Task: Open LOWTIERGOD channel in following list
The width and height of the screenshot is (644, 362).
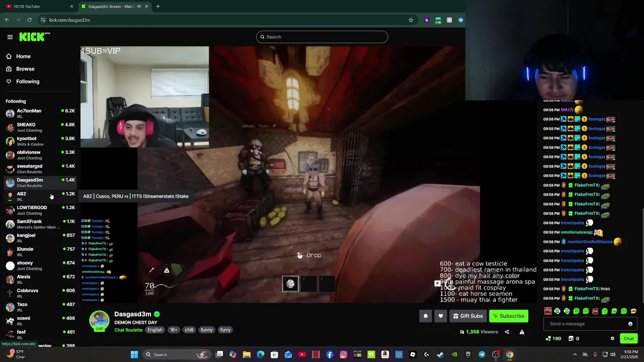Action: coord(40,210)
